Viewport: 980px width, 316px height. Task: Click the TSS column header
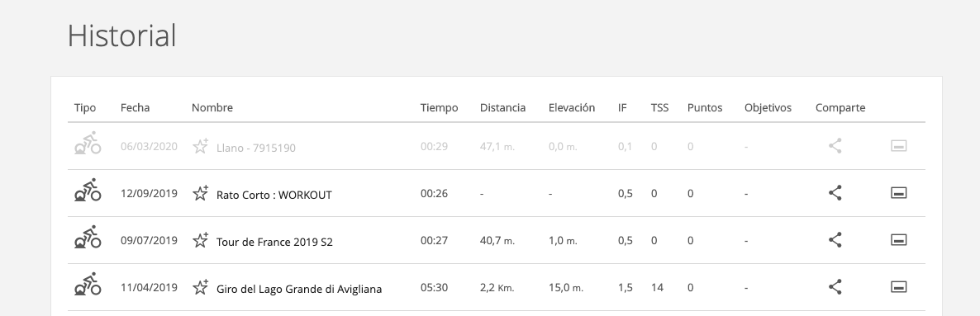point(659,107)
